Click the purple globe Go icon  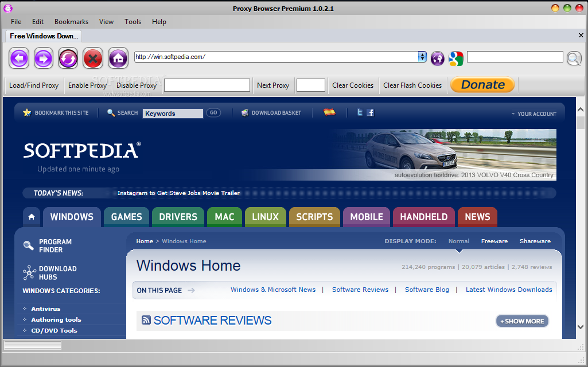coord(437,58)
